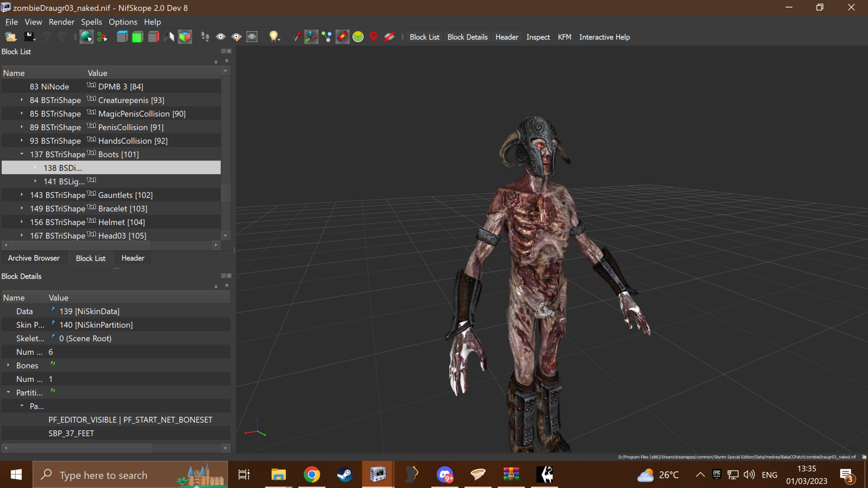The image size is (868, 488).
Task: Open the Options menu
Action: 123,22
